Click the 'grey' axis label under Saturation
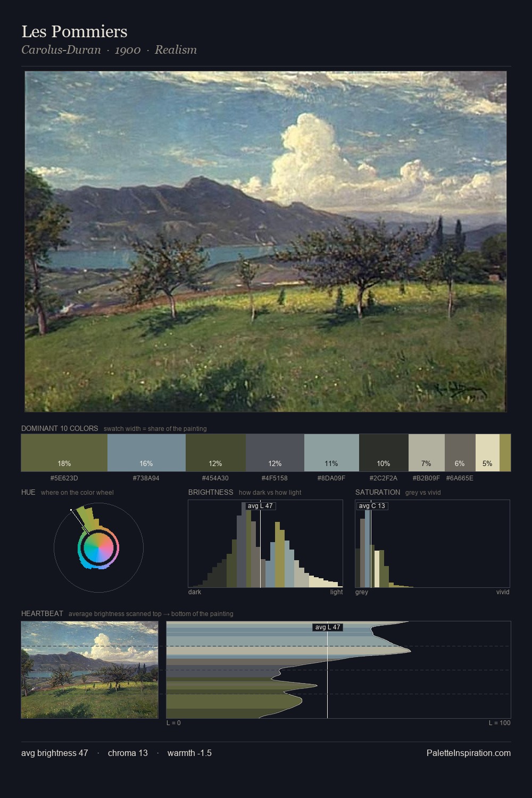Image resolution: width=532 pixels, height=798 pixels. 362,592
